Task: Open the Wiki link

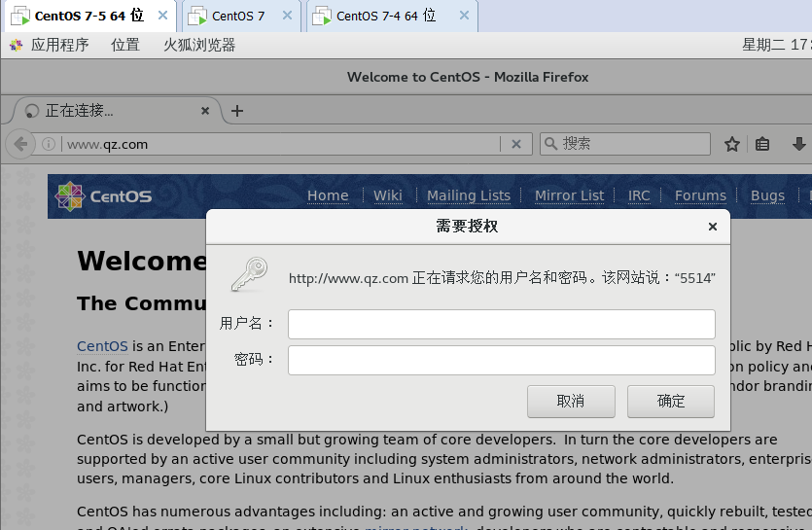Action: pos(388,195)
